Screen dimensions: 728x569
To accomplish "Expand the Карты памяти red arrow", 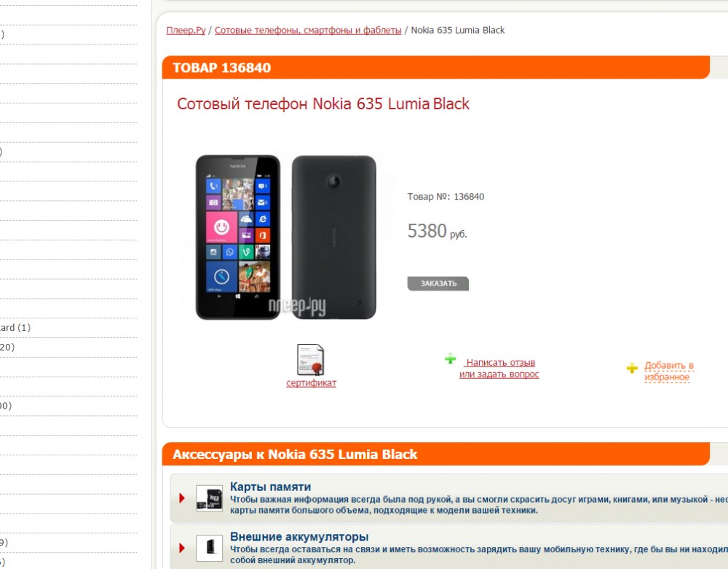I will (182, 498).
